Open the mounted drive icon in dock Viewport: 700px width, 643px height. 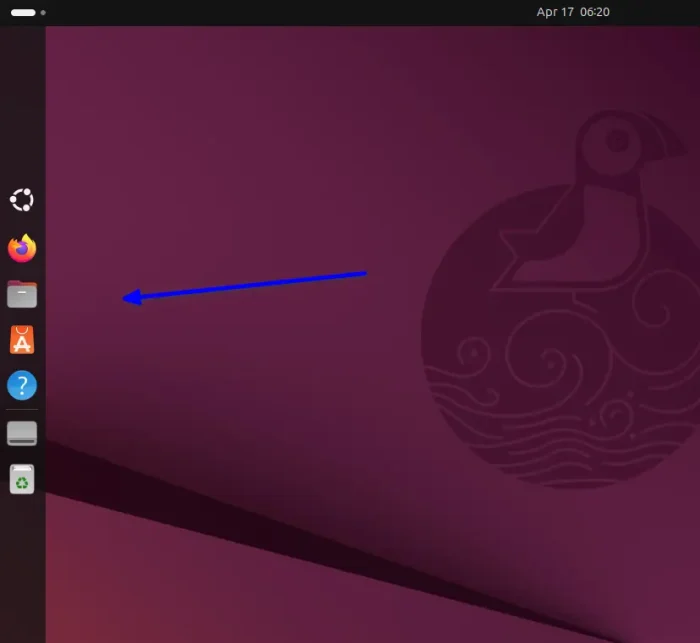click(22, 433)
